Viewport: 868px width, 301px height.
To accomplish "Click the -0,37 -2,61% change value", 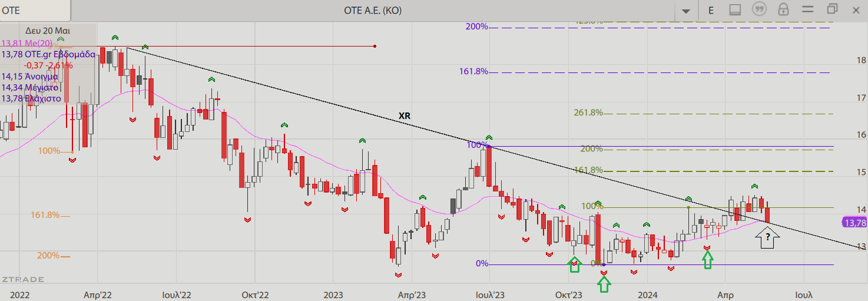I will pos(48,65).
